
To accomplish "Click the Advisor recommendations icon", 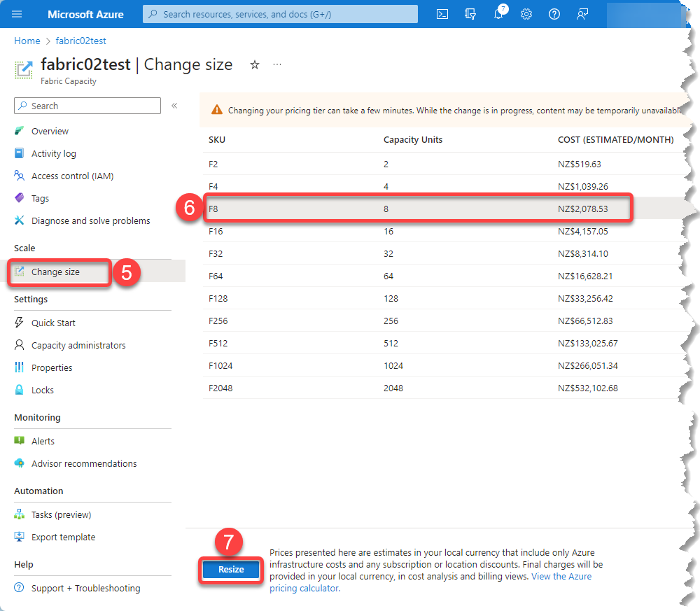I will coord(19,463).
